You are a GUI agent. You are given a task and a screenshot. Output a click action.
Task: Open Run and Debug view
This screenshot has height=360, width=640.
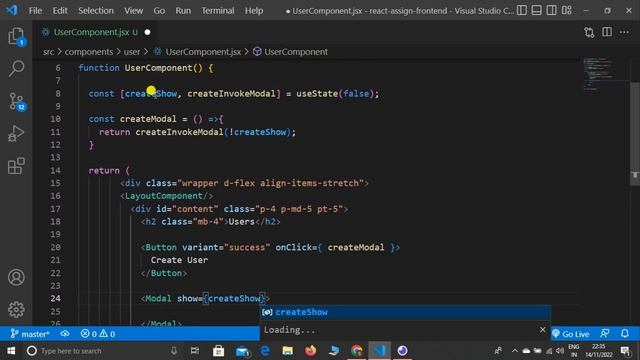point(16,133)
